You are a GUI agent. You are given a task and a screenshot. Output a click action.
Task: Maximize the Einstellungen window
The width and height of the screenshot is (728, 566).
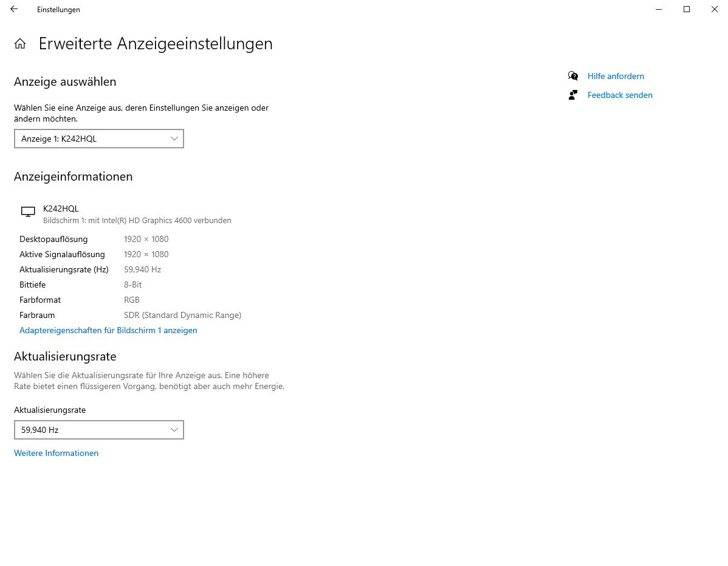point(687,9)
